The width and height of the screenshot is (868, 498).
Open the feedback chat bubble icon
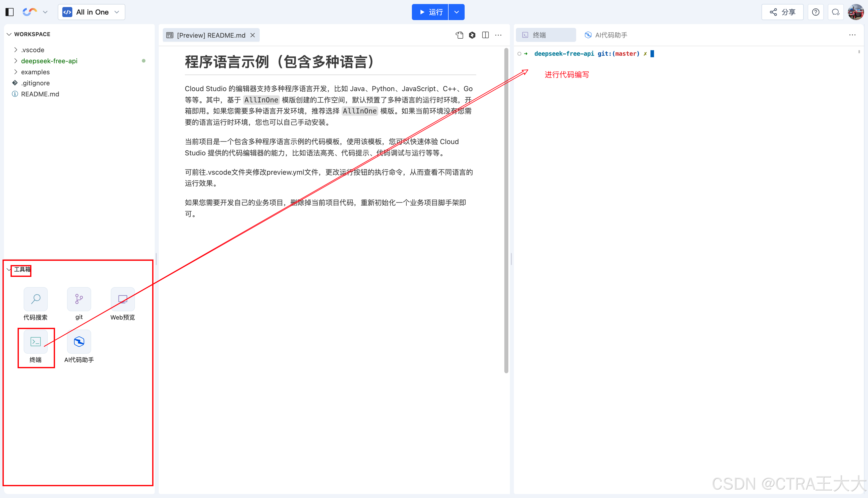tap(836, 12)
